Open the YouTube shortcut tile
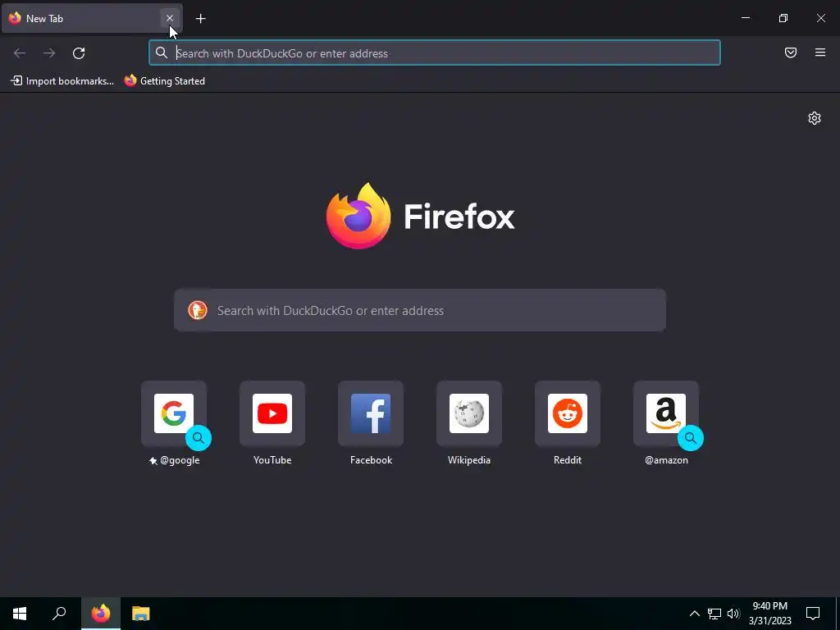Screen dimensions: 840x630 tap(272, 413)
